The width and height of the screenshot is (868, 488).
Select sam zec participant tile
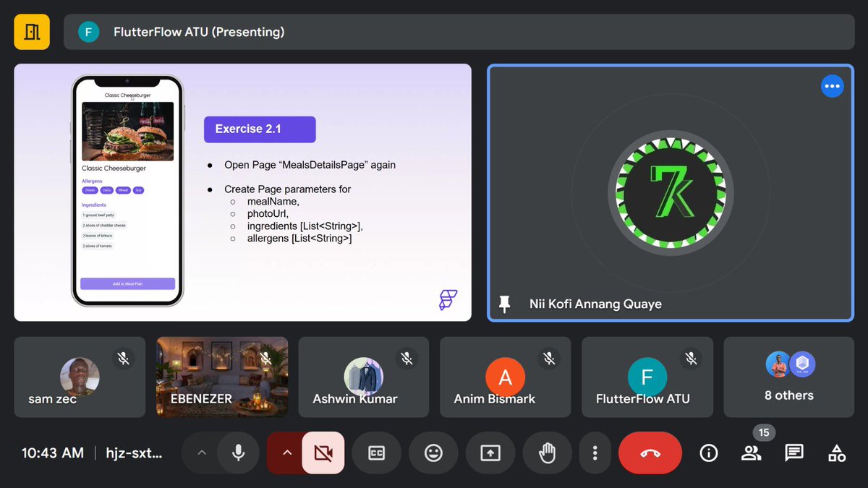pos(80,377)
